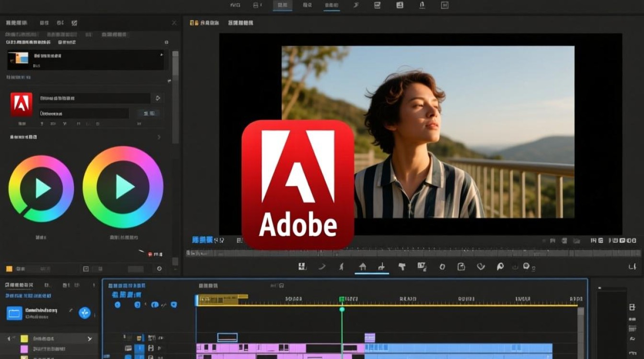Select the house-shaped tool under the preview

coord(363,267)
